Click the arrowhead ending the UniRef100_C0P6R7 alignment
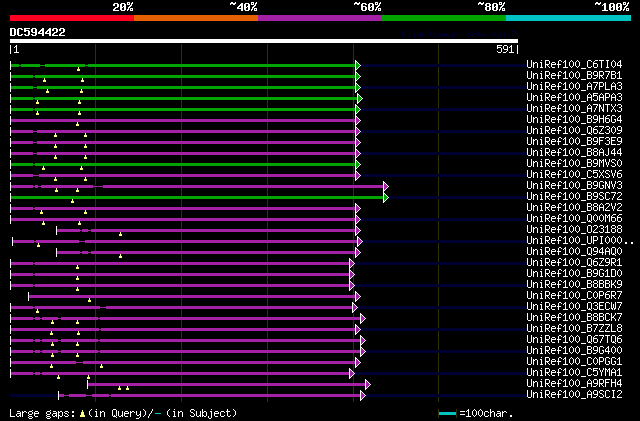 (x=358, y=297)
